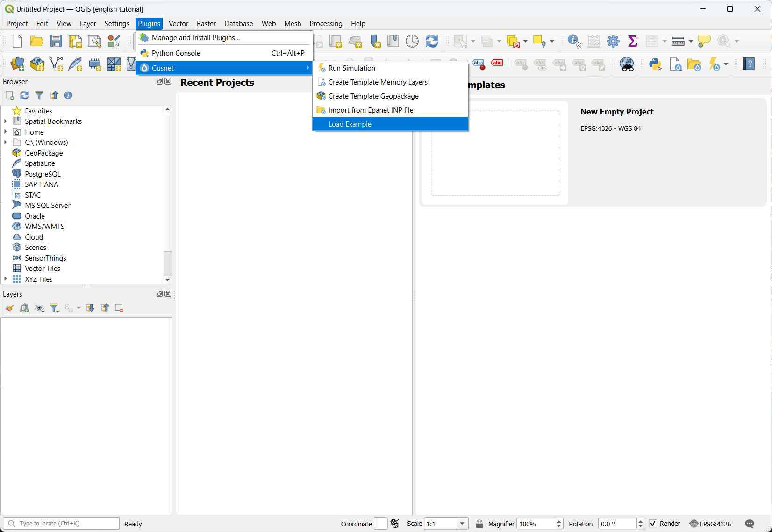Open the Python Console toolbar icon
Image resolution: width=772 pixels, height=532 pixels.
coord(655,64)
